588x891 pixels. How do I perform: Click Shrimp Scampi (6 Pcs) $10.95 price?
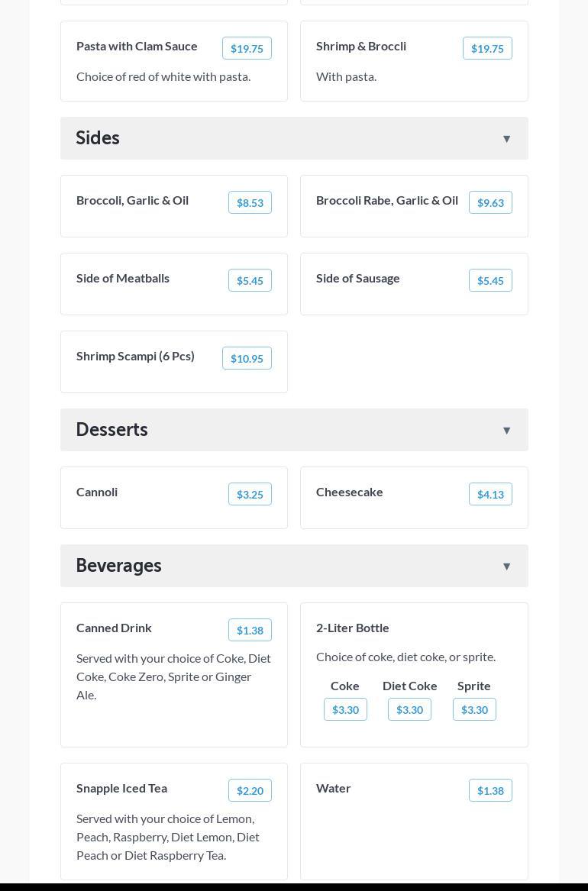[x=247, y=358]
